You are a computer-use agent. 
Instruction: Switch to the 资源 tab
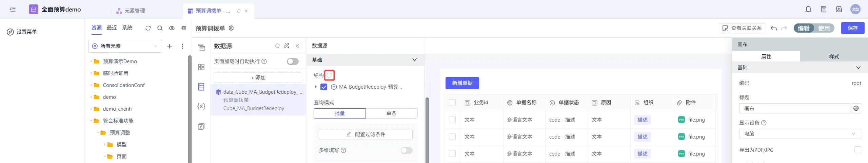coord(97,28)
